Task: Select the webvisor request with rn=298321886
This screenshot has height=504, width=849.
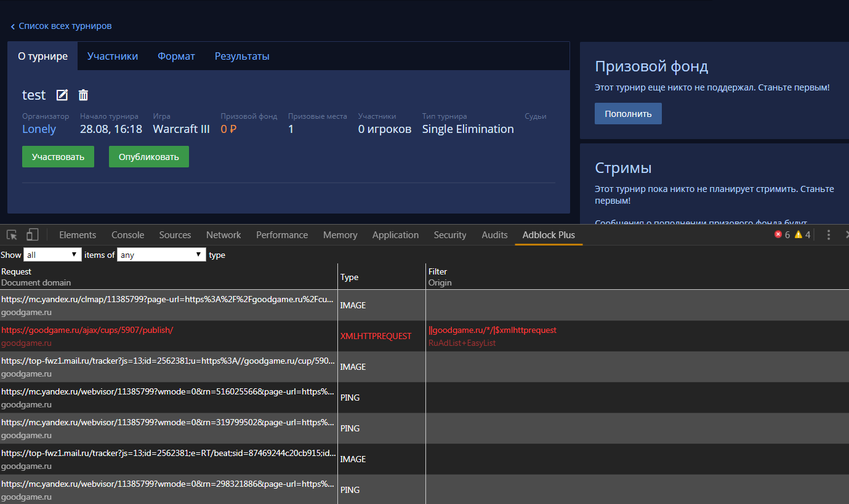Action: coord(425,489)
